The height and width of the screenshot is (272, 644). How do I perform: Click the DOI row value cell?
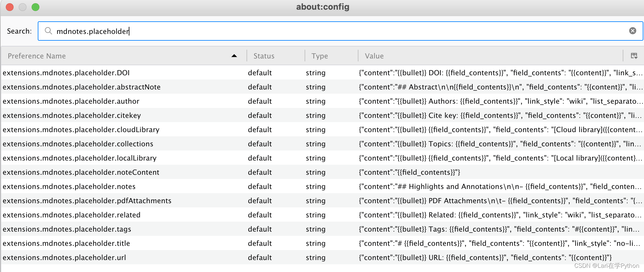click(x=501, y=73)
